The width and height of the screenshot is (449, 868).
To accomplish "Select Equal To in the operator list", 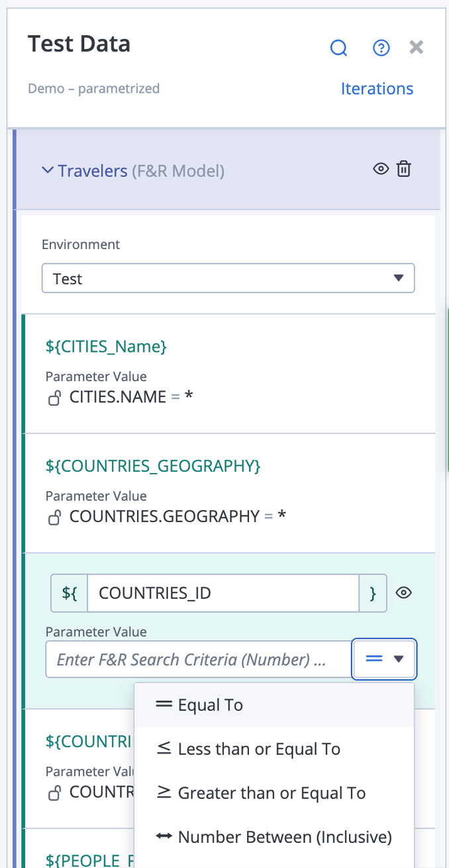I will tap(206, 705).
